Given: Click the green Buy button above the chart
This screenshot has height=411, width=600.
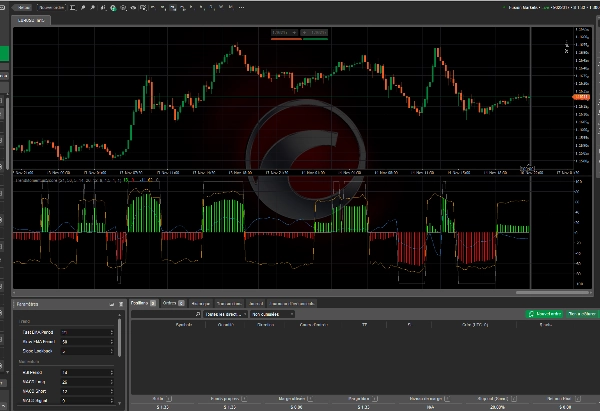Looking at the screenshot, I should coord(314,34).
